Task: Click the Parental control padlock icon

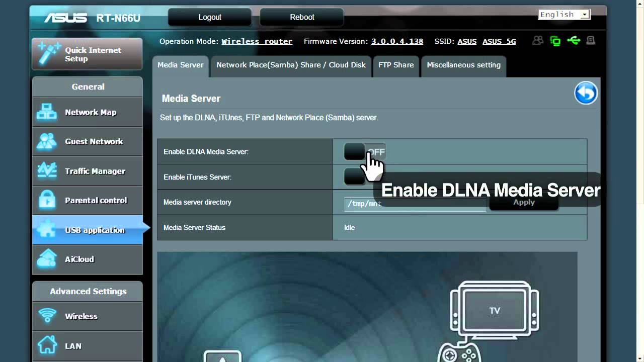Action: [x=47, y=200]
